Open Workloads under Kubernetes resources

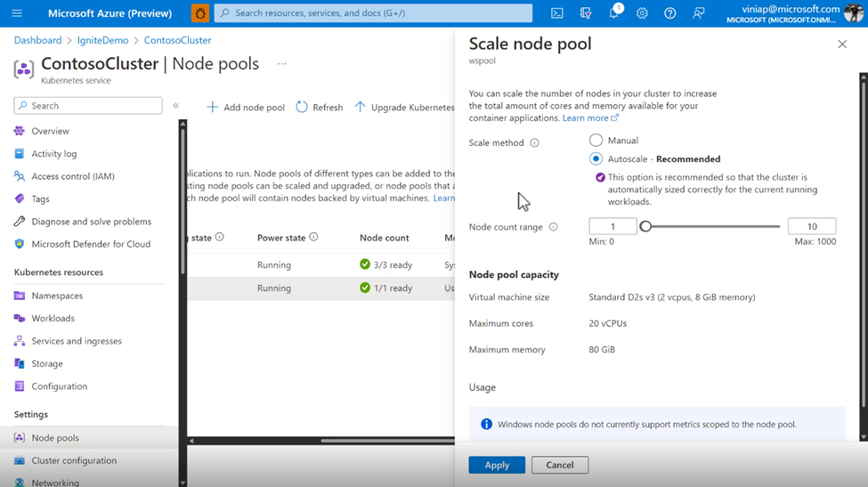53,318
